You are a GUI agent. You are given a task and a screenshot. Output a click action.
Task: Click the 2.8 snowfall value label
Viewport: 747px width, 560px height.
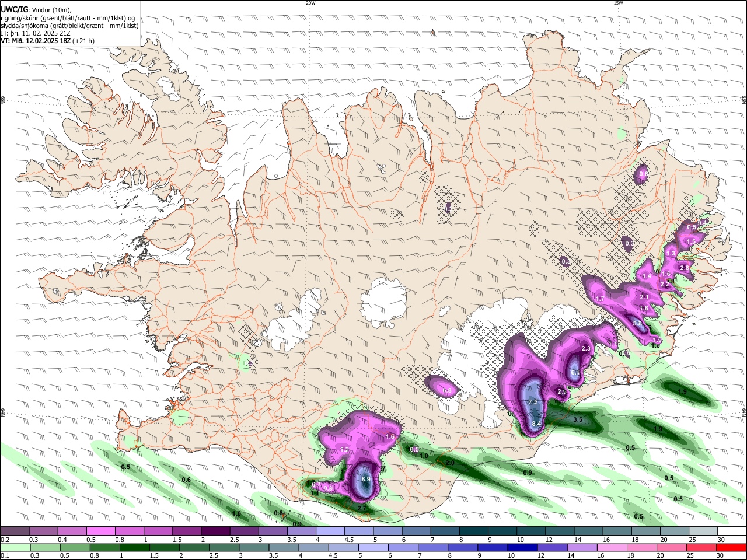pyautogui.click(x=686, y=268)
